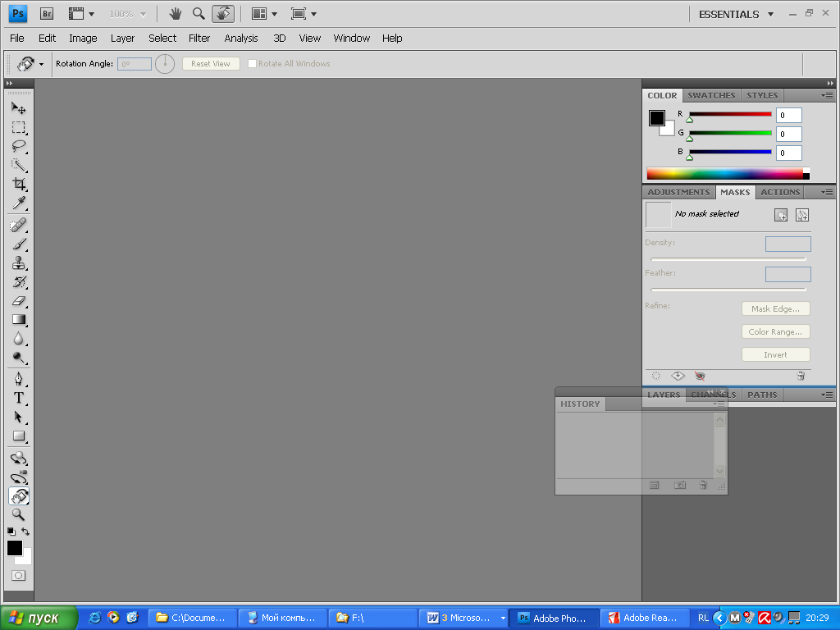Select the Path Selection tool
The image size is (840, 630).
tap(19, 417)
